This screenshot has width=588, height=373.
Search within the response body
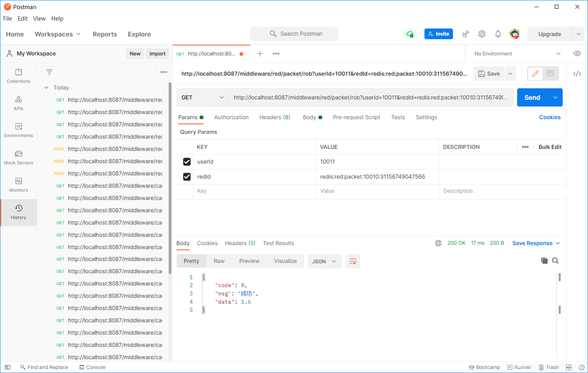pos(555,261)
